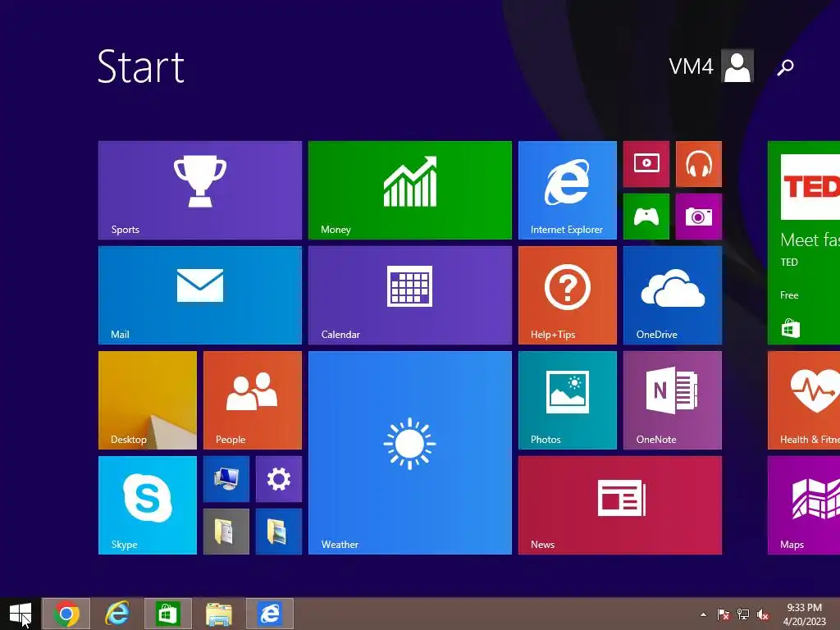The image size is (840, 630).
Task: Open the Pictures folder tile
Action: coord(279,532)
